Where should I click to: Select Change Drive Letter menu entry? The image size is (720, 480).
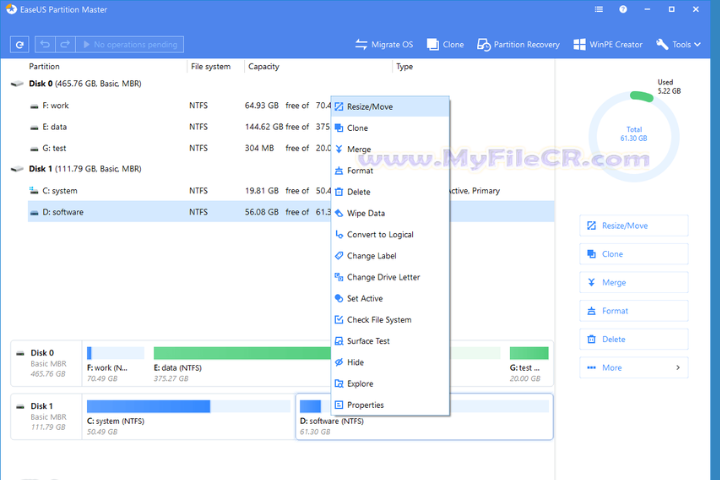pyautogui.click(x=390, y=277)
